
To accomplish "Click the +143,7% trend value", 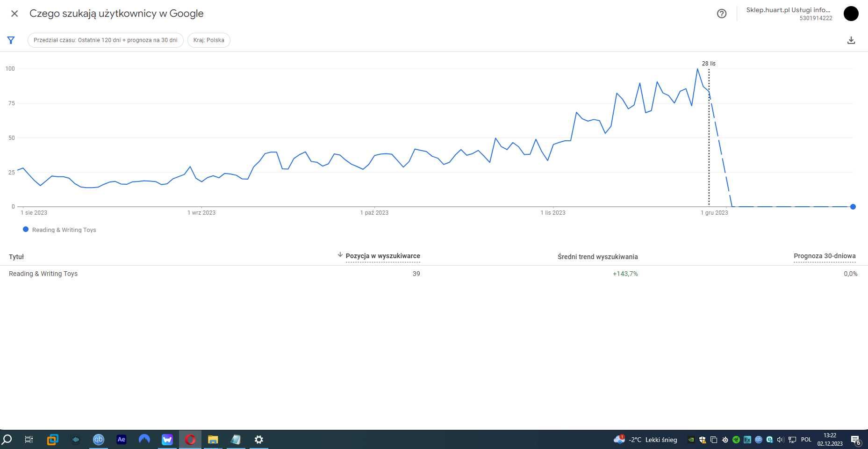I will 625,274.
